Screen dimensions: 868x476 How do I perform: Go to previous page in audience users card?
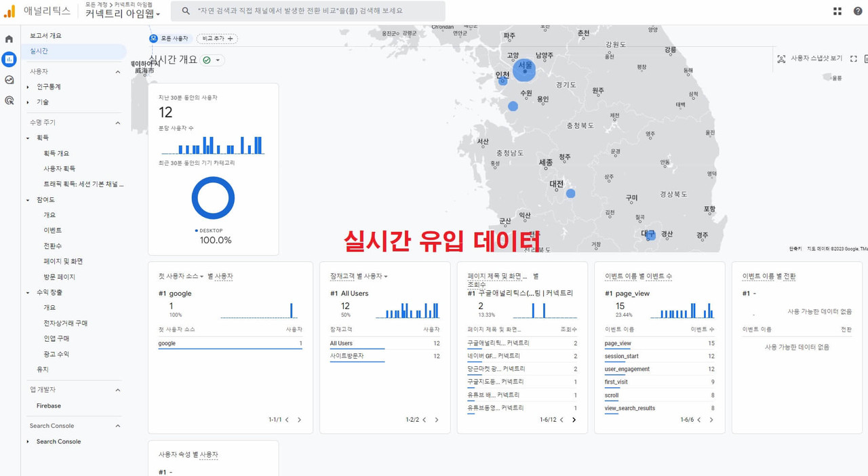(425, 420)
